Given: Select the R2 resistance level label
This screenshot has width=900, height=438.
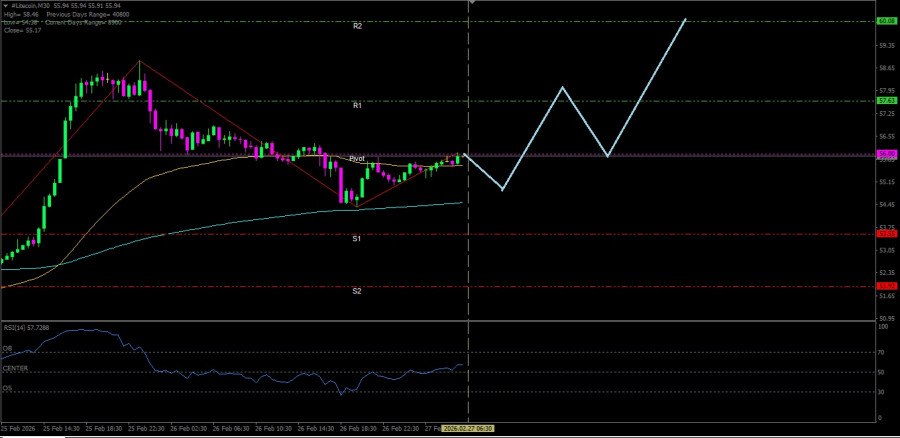Looking at the screenshot, I should (x=357, y=26).
